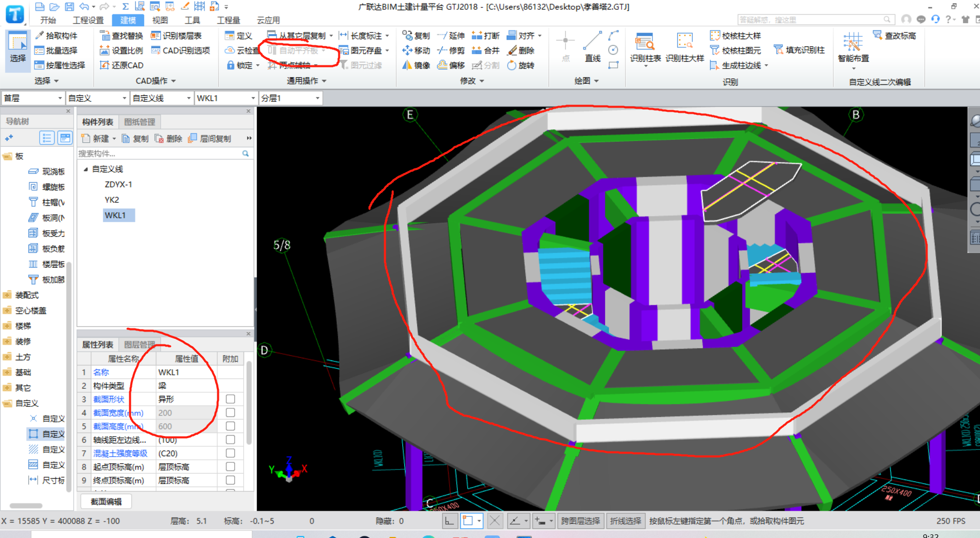This screenshot has width=980, height=538.
Task: Click the 截面编辑 button
Action: pyautogui.click(x=106, y=501)
